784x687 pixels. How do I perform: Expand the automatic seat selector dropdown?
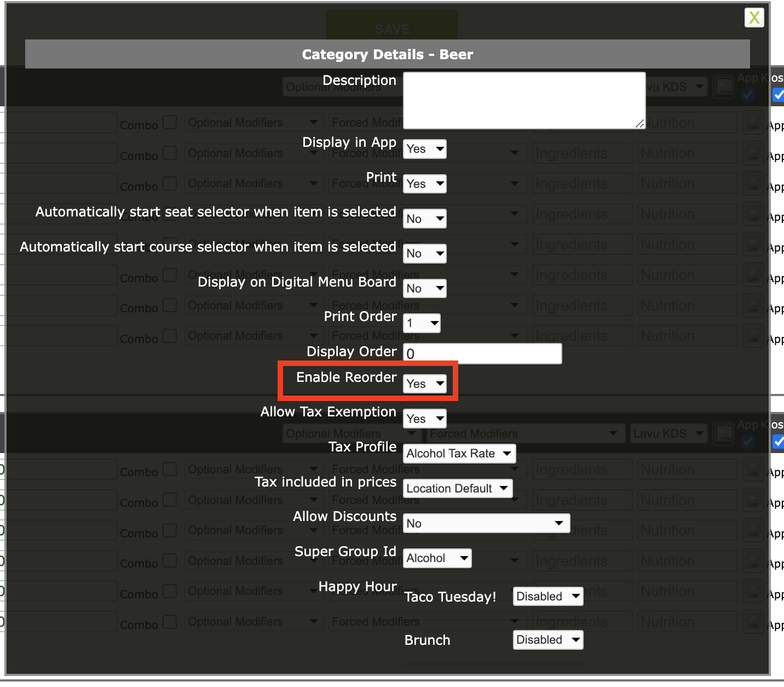click(425, 219)
